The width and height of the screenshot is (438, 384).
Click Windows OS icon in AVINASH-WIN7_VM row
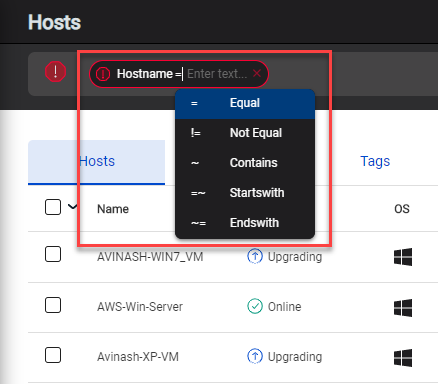403,257
